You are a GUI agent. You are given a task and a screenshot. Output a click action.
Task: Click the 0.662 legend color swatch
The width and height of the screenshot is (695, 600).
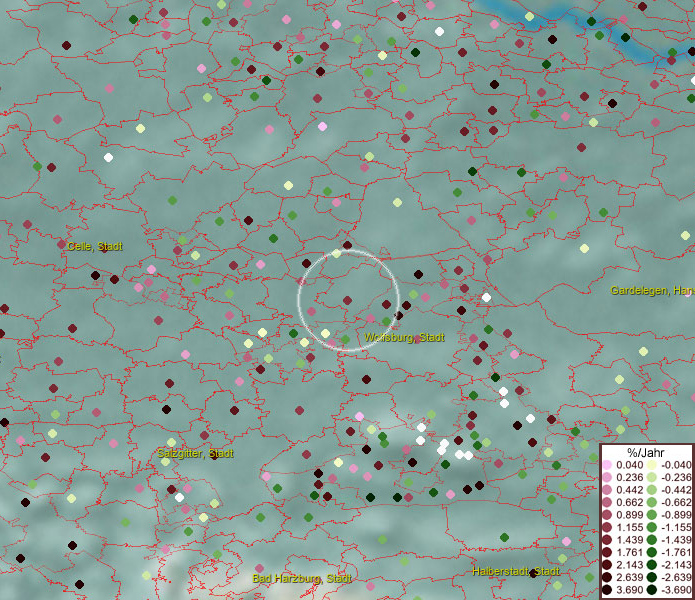(607, 503)
